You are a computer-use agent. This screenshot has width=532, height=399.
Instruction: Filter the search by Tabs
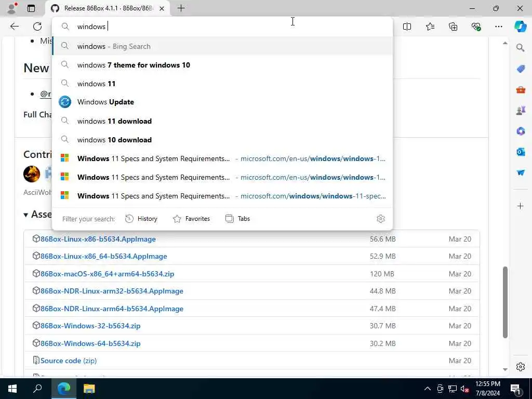click(237, 219)
